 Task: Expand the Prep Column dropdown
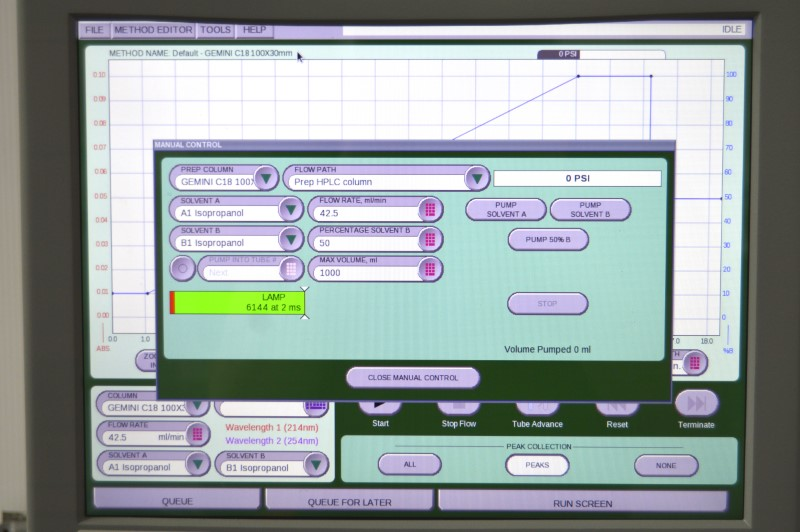[265, 179]
